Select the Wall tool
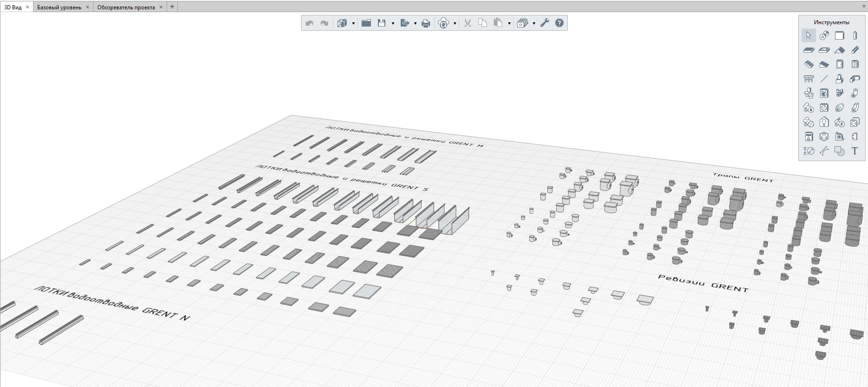Viewport: 868px width, 387px height. (840, 35)
